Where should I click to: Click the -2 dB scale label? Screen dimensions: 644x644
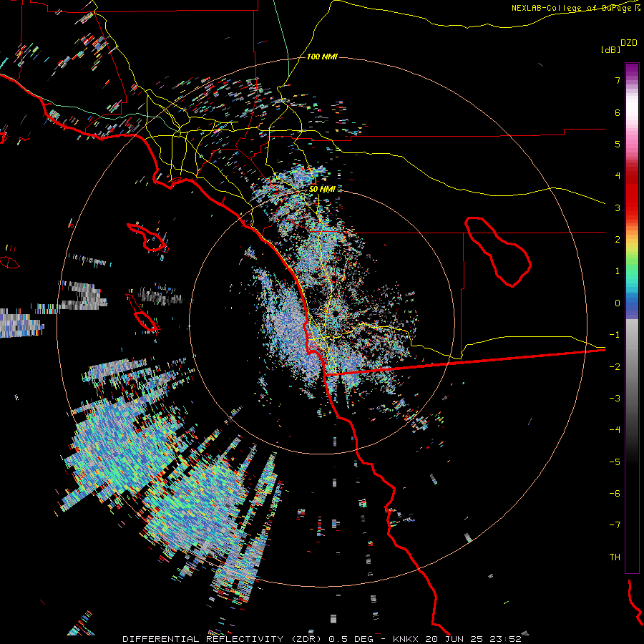point(615,367)
